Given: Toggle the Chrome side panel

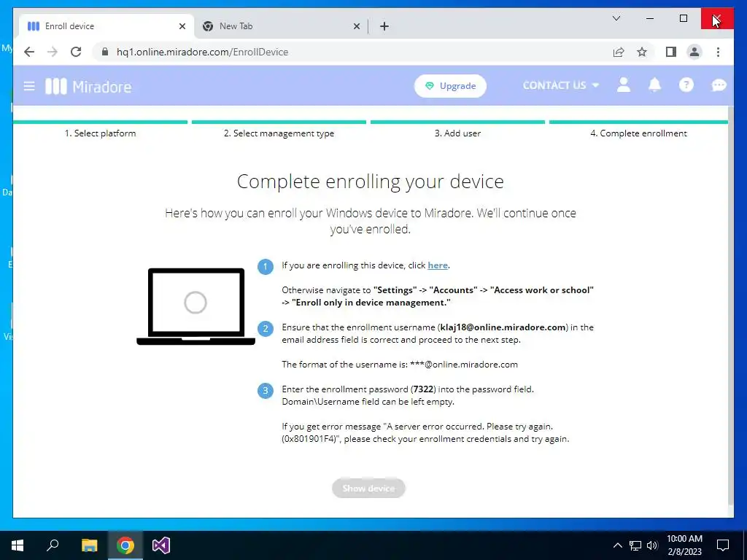Looking at the screenshot, I should [671, 52].
